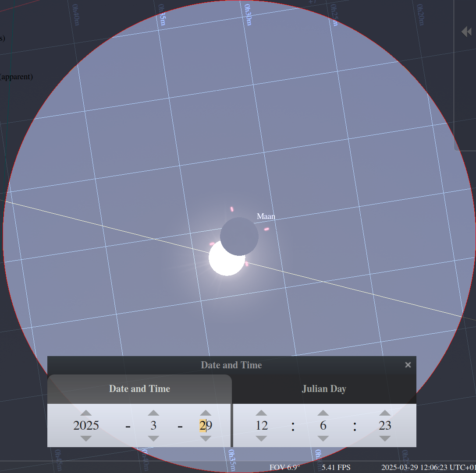Close the Date and Time dialog
Image resolution: width=476 pixels, height=473 pixels.
(408, 365)
